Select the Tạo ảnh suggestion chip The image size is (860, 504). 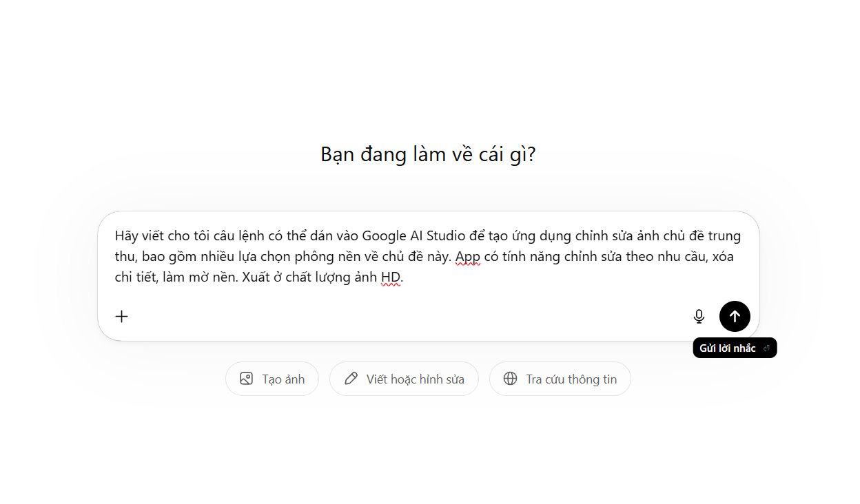coord(272,379)
